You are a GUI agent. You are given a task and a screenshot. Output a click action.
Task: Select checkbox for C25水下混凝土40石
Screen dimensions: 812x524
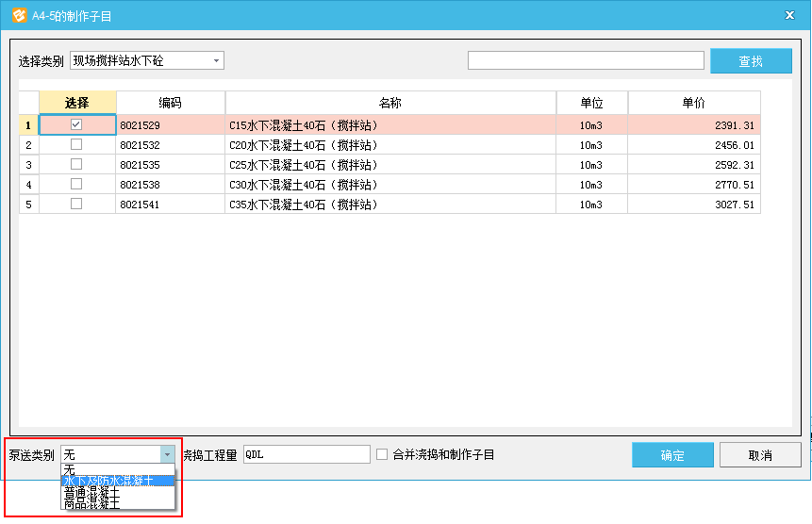(x=76, y=164)
